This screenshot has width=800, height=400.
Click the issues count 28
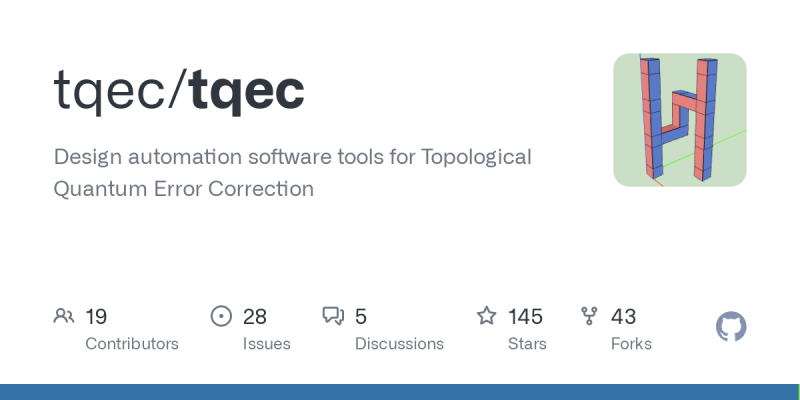[255, 317]
